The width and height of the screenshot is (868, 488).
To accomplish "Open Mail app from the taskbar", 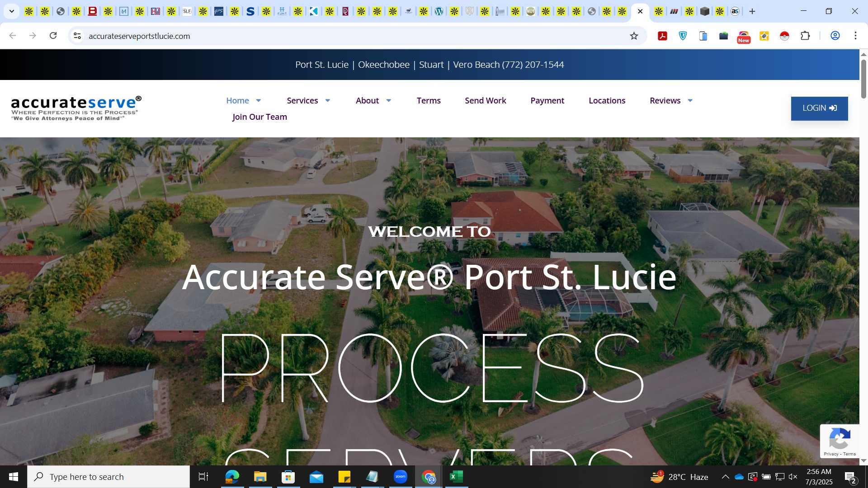I will point(316,477).
